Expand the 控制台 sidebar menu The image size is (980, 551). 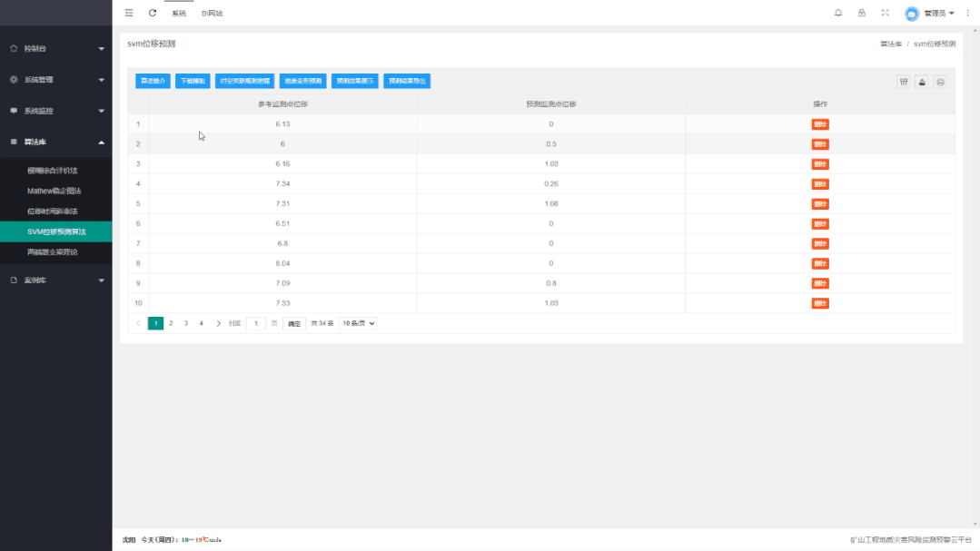point(55,48)
